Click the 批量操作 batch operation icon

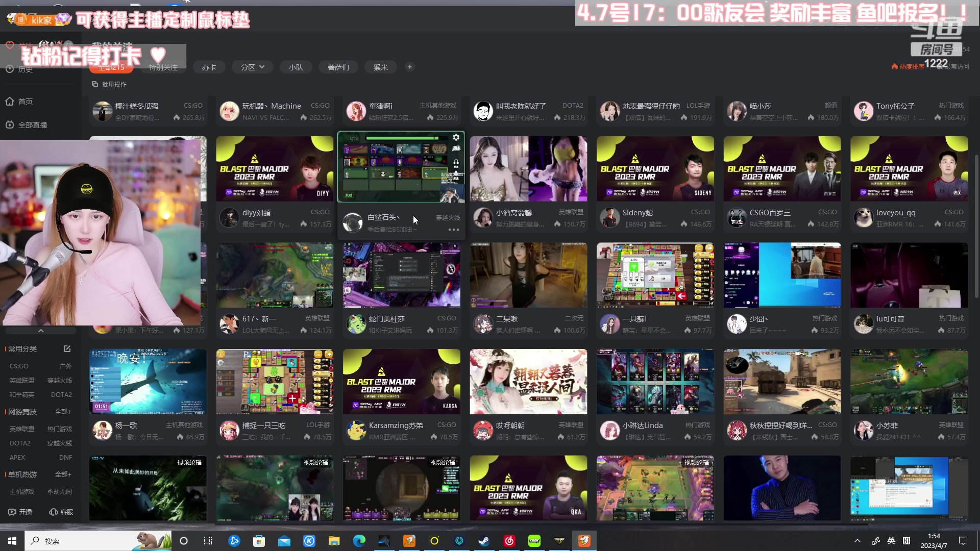[94, 84]
